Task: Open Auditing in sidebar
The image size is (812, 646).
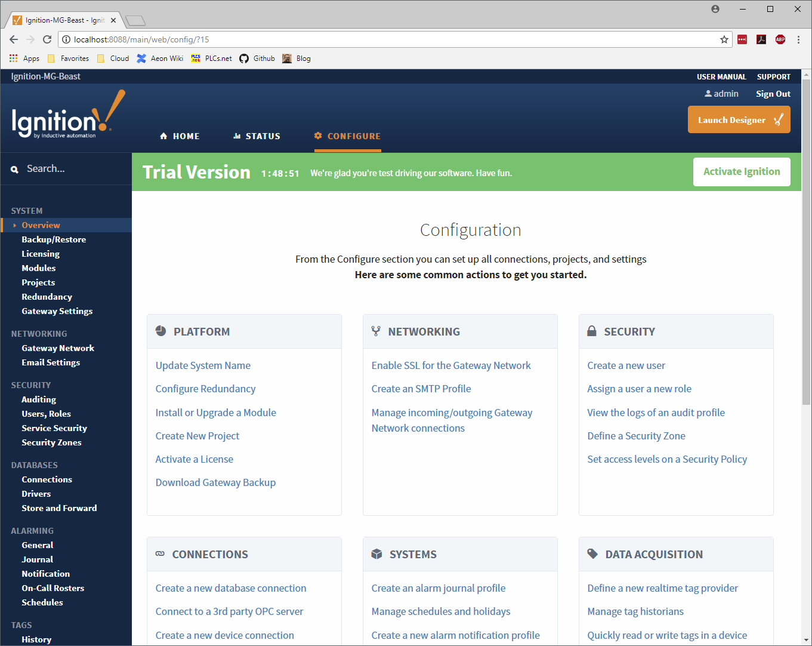Action: (39, 399)
